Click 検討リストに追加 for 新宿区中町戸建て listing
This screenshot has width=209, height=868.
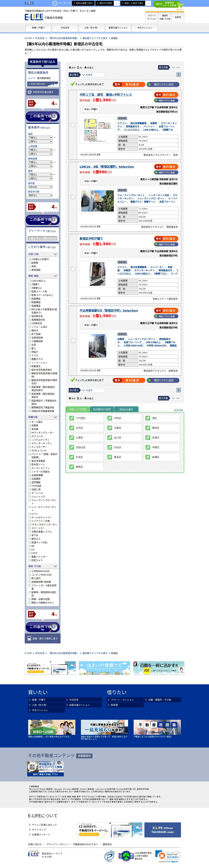click(166, 244)
